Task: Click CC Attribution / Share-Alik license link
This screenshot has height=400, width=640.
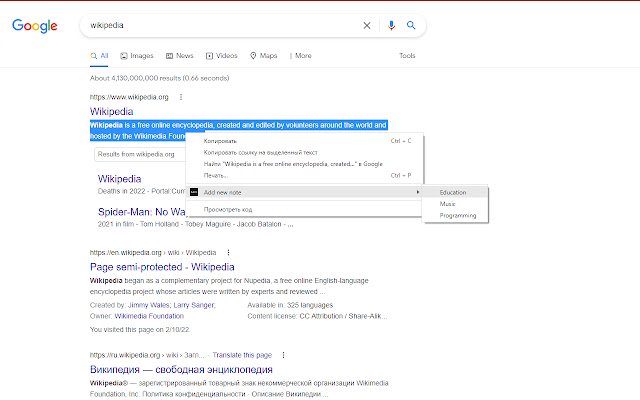Action: [x=343, y=316]
